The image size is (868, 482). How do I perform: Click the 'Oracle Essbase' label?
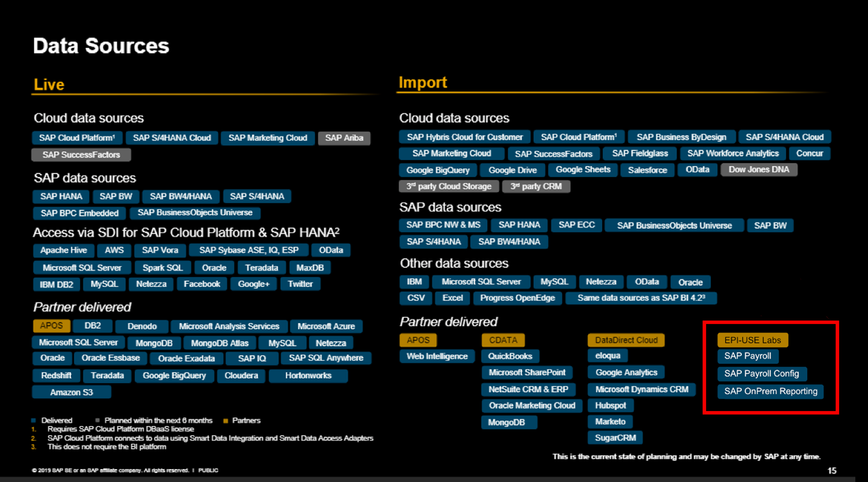coord(111,358)
